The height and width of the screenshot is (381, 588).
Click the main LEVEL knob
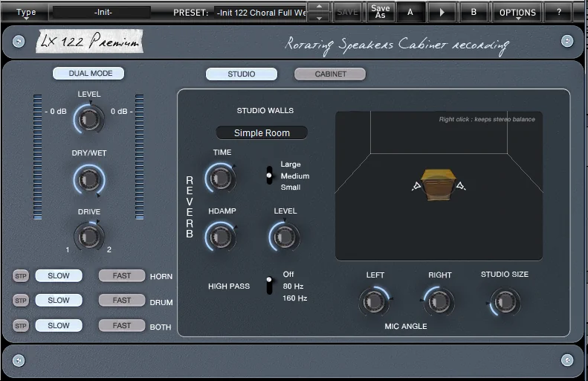89,119
